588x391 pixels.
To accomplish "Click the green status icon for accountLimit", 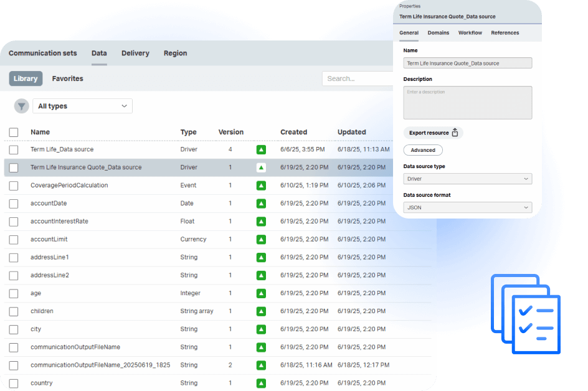I will click(x=261, y=239).
